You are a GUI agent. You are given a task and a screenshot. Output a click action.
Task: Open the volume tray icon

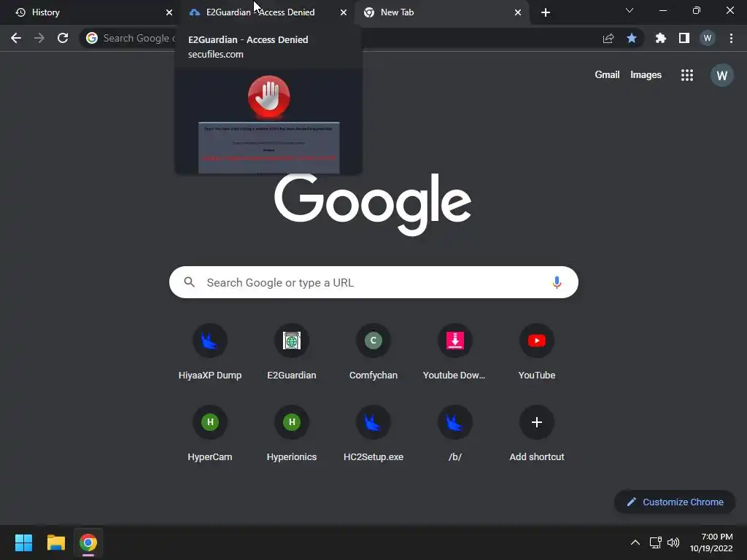point(673,542)
